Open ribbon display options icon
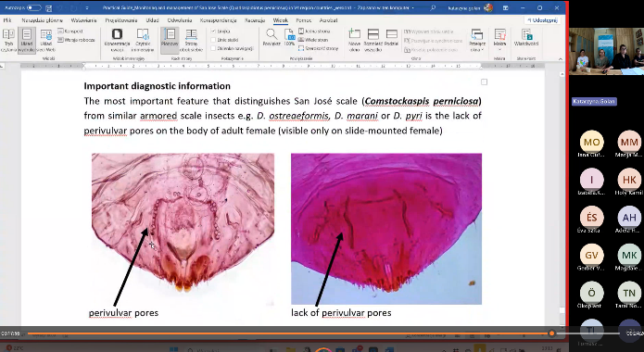Screen dimensions: 644x352 (x=506, y=7)
